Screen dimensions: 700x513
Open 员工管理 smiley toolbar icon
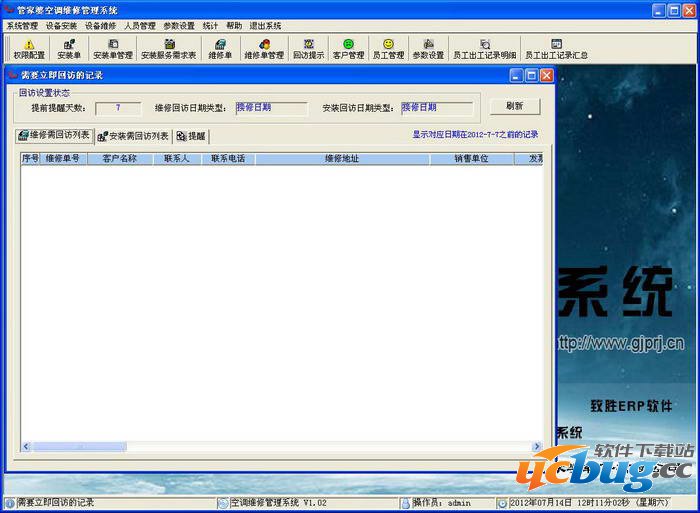tap(388, 49)
